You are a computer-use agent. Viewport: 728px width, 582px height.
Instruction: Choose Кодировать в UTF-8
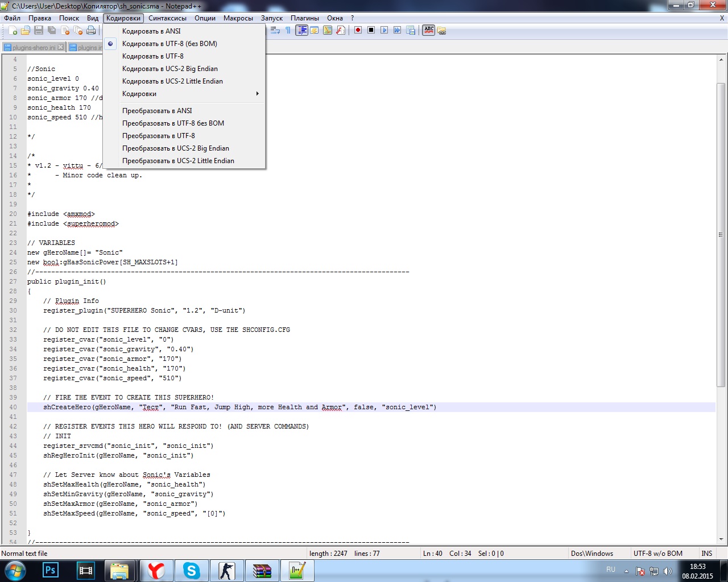click(x=184, y=56)
